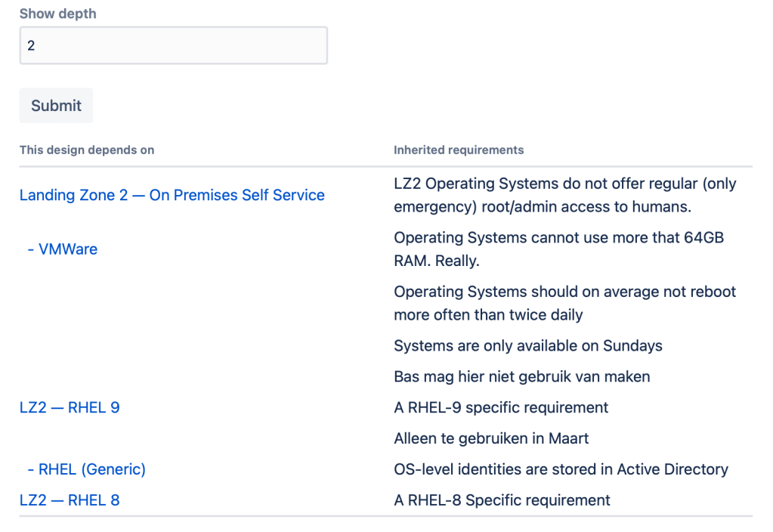Viewport: 773px width, 532px height.
Task: Click 'Alleen te gebruiken in Maart' text
Action: pos(491,438)
